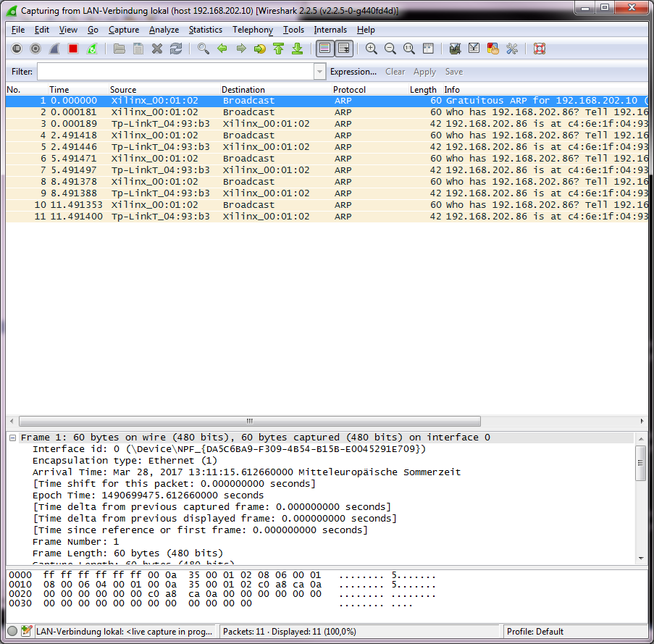Click the Clear filter button
Image resolution: width=654 pixels, height=644 pixels.
395,72
